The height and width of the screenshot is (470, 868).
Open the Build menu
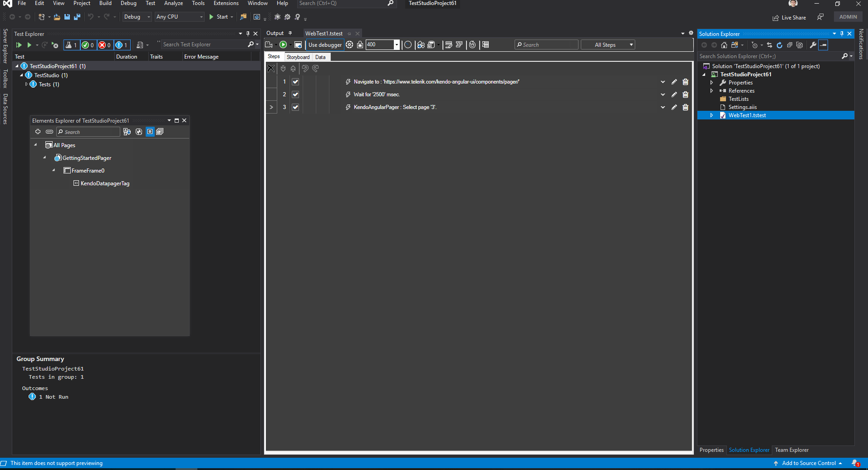point(105,3)
